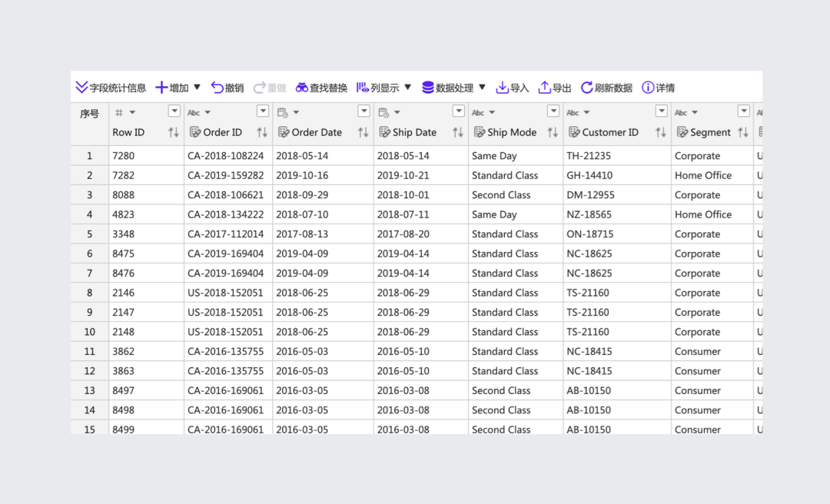Screen dimensions: 830x504
Task: Expand the 列显示 column display dropdown
Action: 407,88
